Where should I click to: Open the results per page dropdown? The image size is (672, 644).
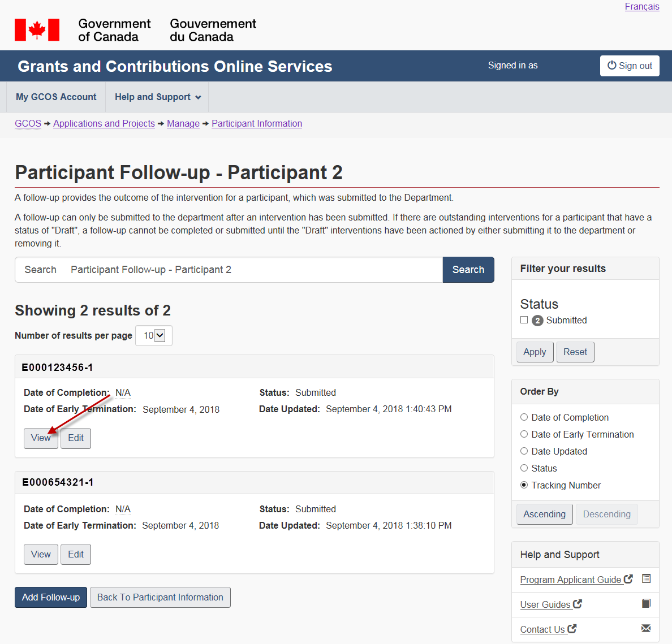154,335
